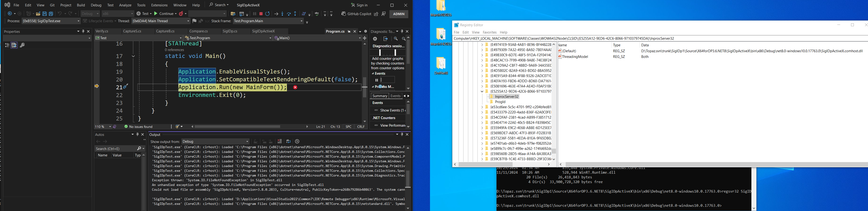868x211 pixels.
Task: Open the Analyze menu
Action: click(125, 5)
